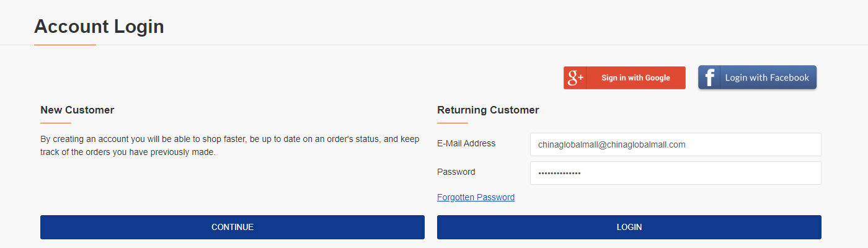
Task: Click the New Customer section heading
Action: pyautogui.click(x=77, y=110)
